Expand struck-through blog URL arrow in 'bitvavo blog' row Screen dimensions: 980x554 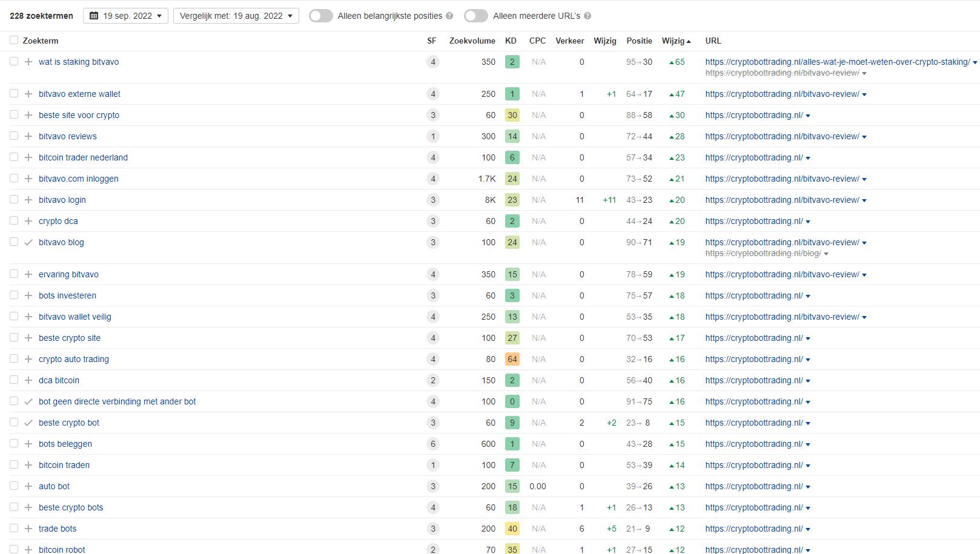826,254
